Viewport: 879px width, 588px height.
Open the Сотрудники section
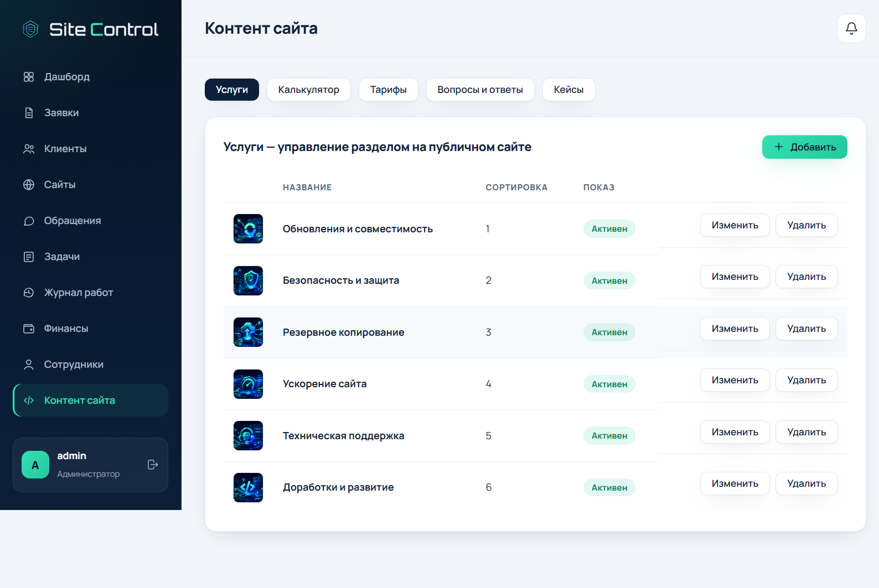click(91, 365)
